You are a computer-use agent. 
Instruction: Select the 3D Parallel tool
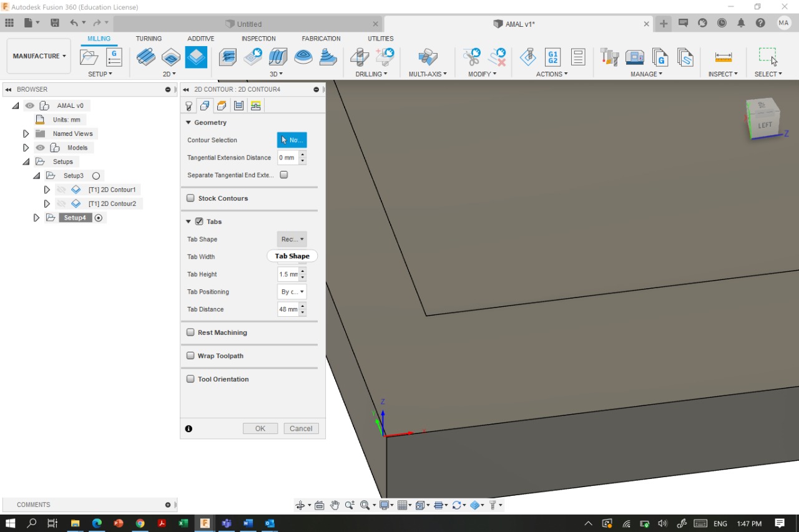[278, 57]
